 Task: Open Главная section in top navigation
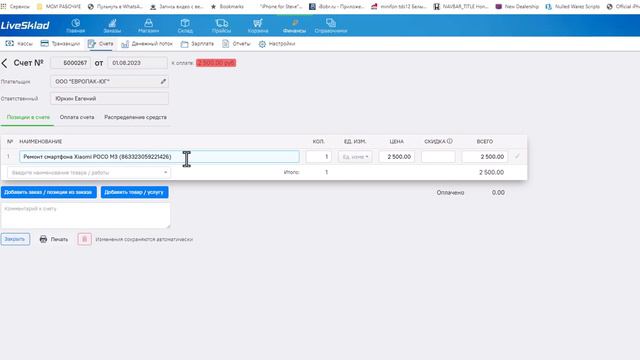(76, 26)
